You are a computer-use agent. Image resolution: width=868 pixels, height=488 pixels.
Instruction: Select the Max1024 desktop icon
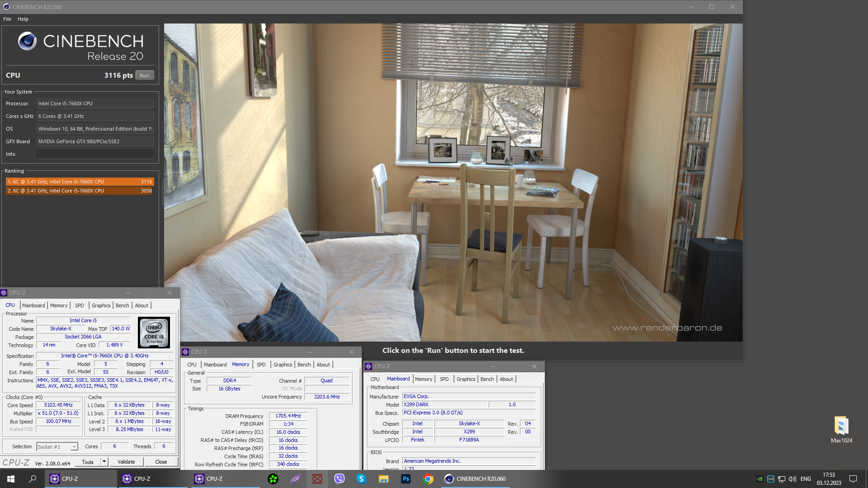[x=841, y=429]
